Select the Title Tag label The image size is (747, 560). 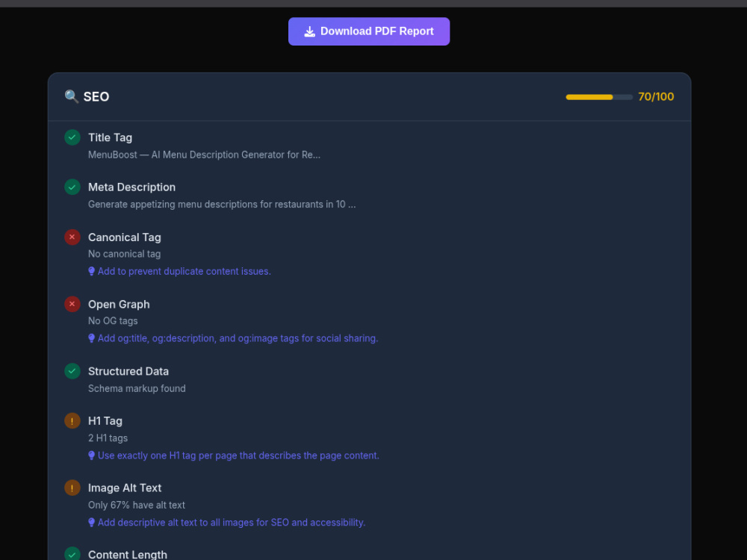coord(110,137)
